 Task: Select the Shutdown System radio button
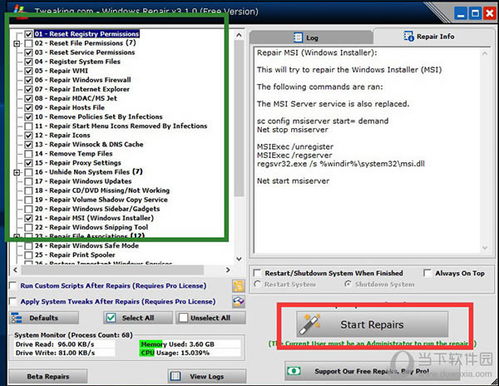[347, 284]
